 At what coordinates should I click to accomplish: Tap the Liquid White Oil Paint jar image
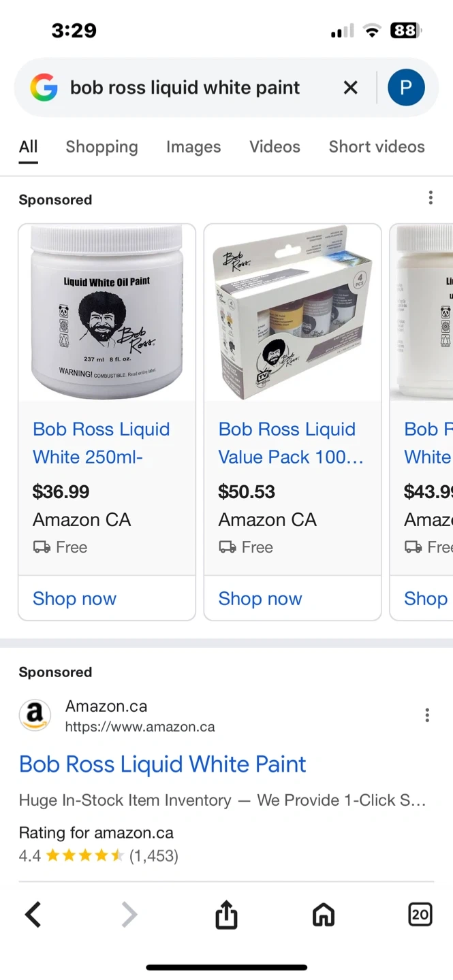[107, 313]
